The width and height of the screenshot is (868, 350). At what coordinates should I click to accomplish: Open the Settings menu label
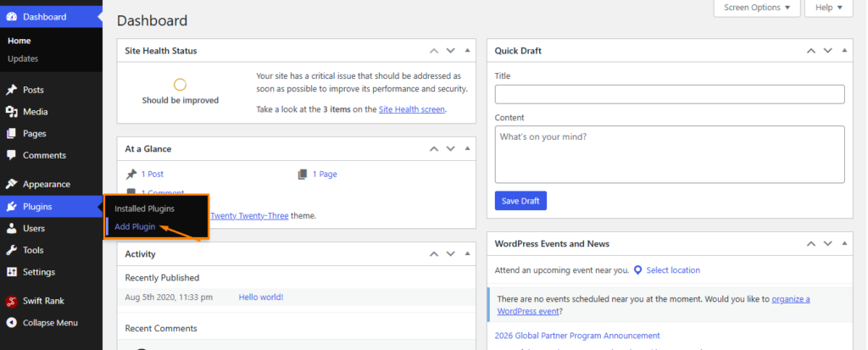39,272
